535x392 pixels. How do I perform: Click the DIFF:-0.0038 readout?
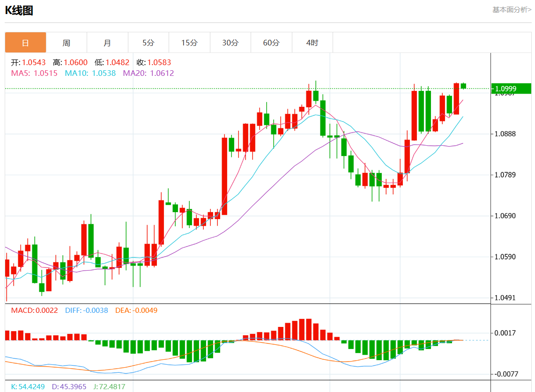[x=86, y=311]
